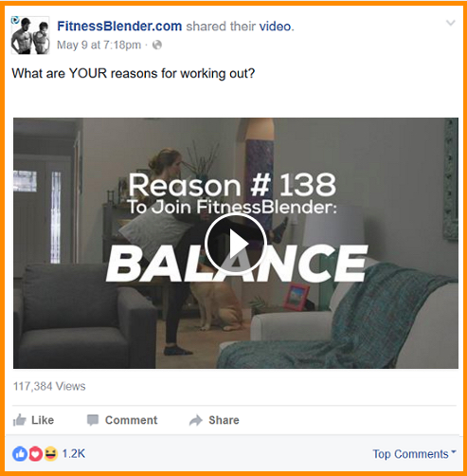Viewport: 467px width, 476px height.
Task: Click the Haha laughing reaction icon
Action: [x=50, y=454]
